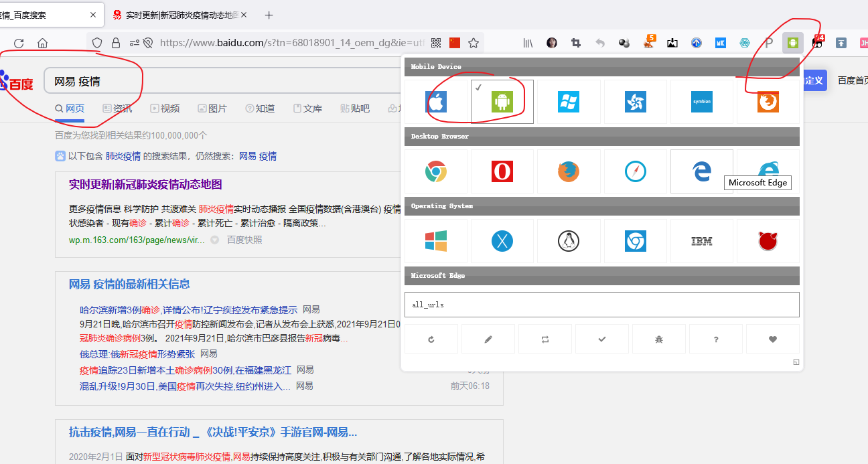Open the 百度快照 cached page link
Image resolution: width=868 pixels, height=464 pixels.
point(244,240)
